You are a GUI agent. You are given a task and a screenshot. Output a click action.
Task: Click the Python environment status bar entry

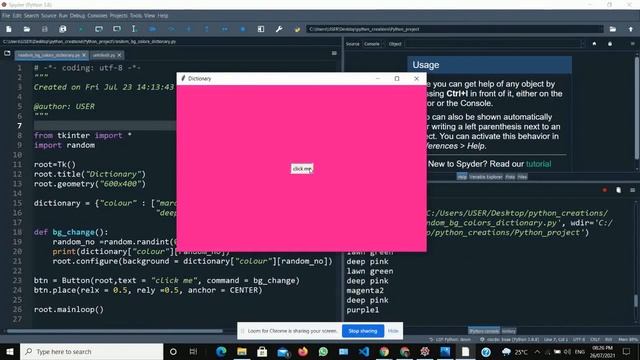pos(509,340)
